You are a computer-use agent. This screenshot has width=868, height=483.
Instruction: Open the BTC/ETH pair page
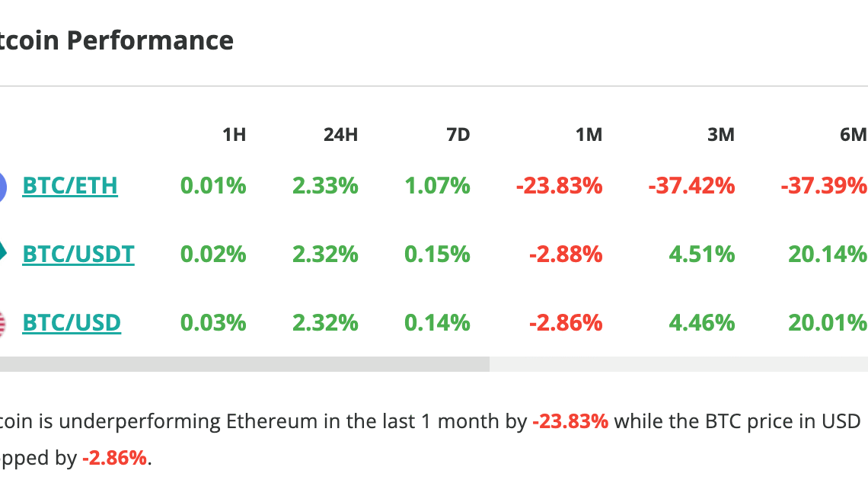pyautogui.click(x=70, y=185)
